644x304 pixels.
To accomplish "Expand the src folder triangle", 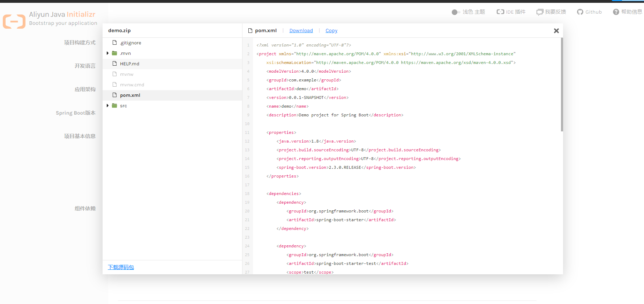I will click(107, 106).
